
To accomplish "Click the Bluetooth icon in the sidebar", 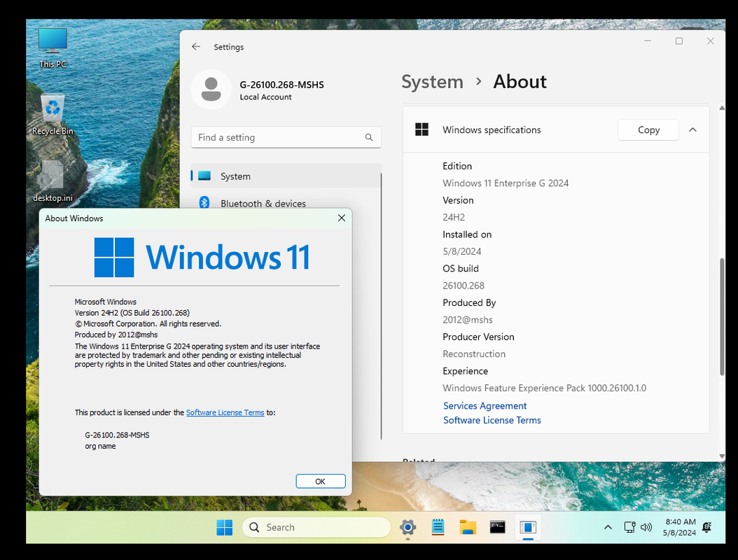I will 204,203.
